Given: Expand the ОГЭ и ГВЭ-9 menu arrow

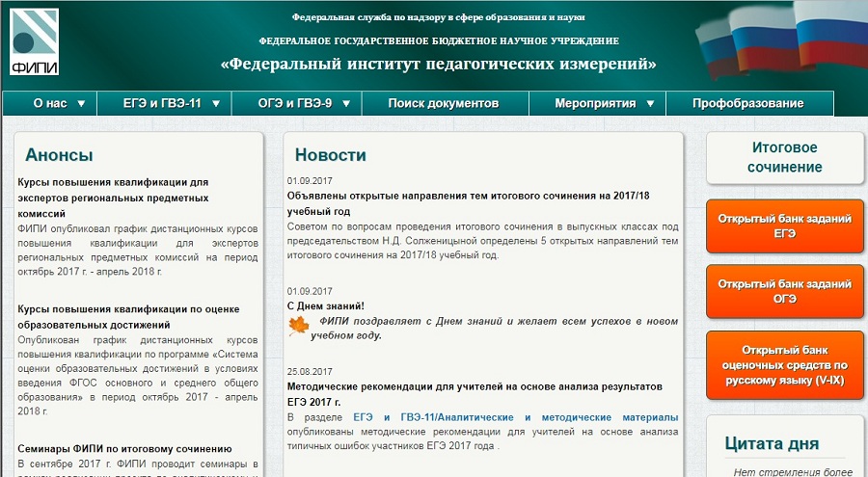Looking at the screenshot, I should click(x=346, y=103).
